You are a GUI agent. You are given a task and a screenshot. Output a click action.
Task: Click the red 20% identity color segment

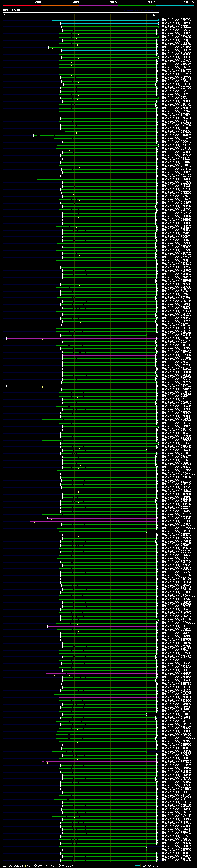22,6
